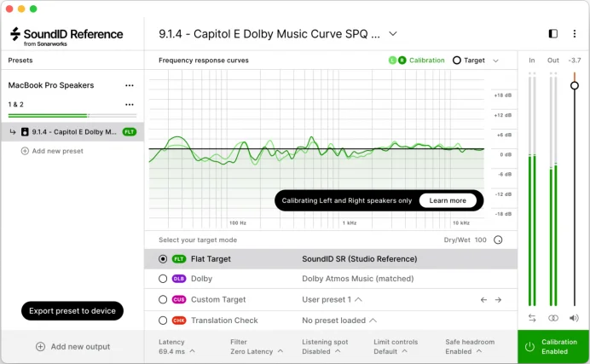Screen dimensions: 590x364
Task: Click the Dry/Wet 100 value
Action: click(x=481, y=240)
